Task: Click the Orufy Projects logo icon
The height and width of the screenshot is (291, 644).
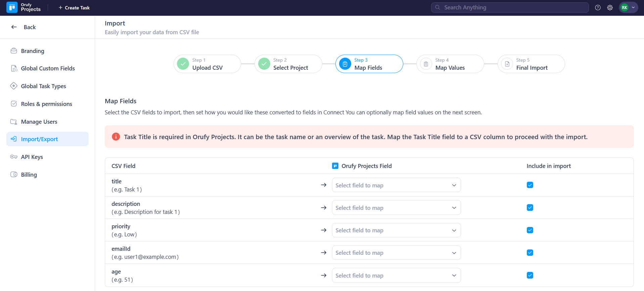Action: (x=12, y=7)
